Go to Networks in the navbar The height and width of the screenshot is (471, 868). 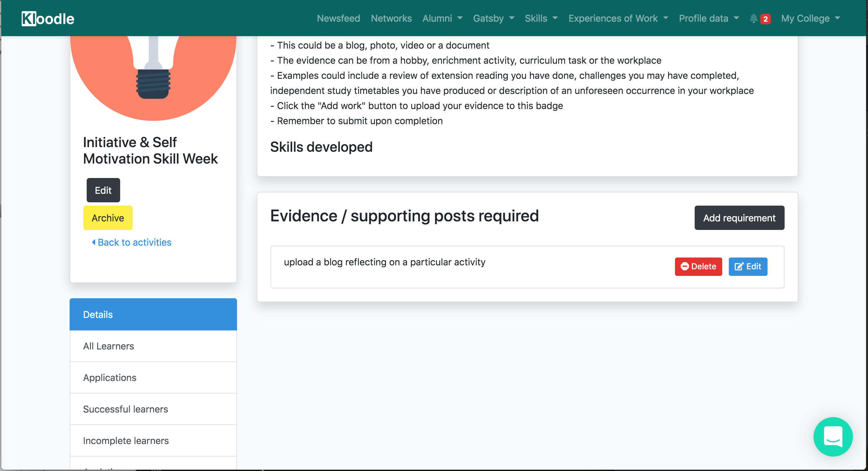[391, 18]
